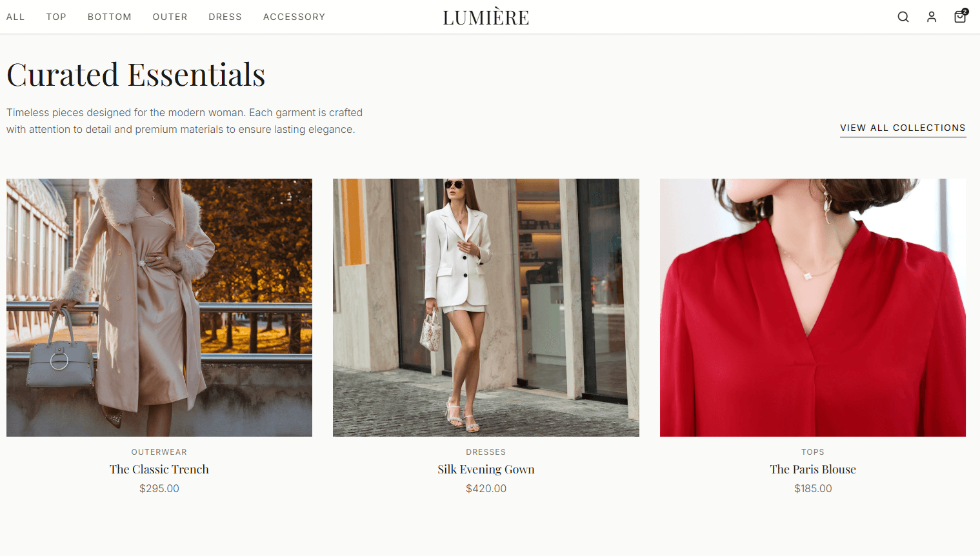Open the BOTTOM category
This screenshot has height=556, width=980.
(110, 17)
